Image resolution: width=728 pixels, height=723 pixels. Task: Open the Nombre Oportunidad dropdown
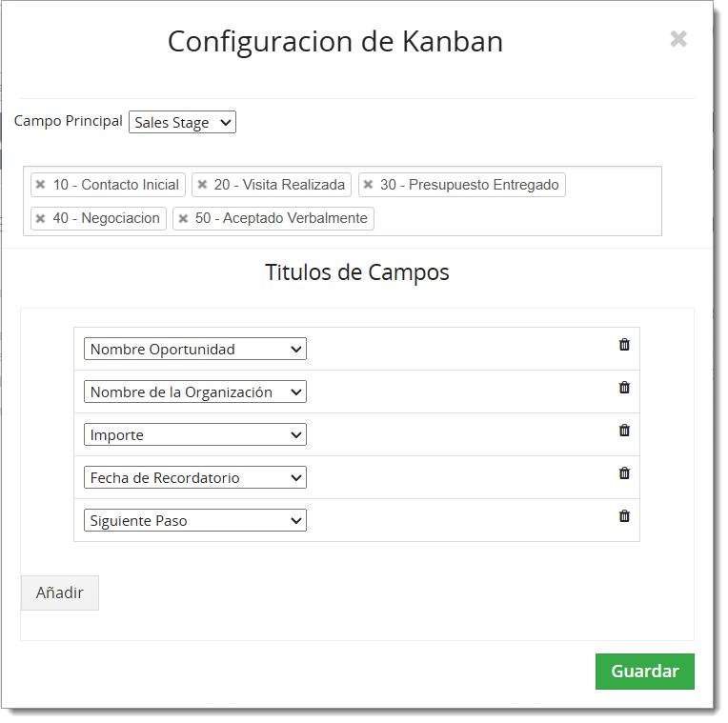[x=195, y=349]
